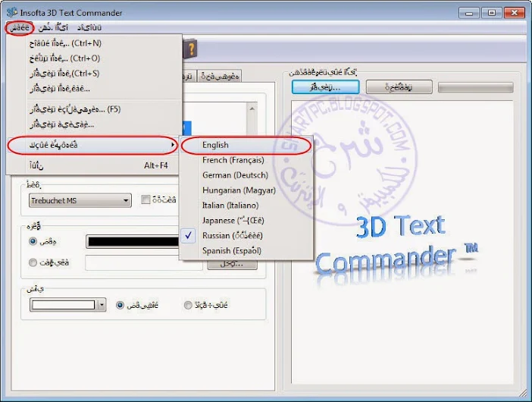
Task: Click the Insofta app icon in title bar
Action: 12,13
